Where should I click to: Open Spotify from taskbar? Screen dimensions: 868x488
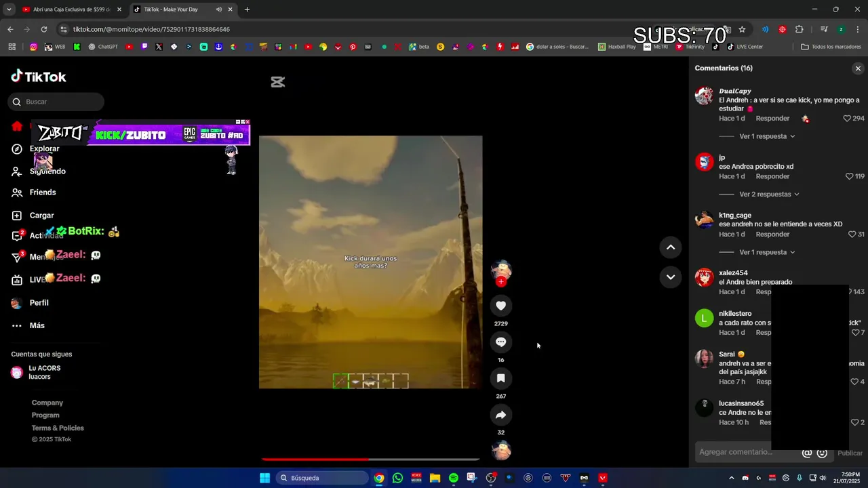click(x=453, y=478)
